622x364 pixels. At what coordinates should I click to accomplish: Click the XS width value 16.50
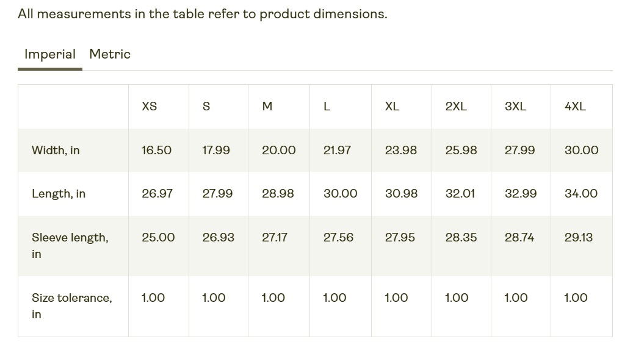click(x=156, y=151)
